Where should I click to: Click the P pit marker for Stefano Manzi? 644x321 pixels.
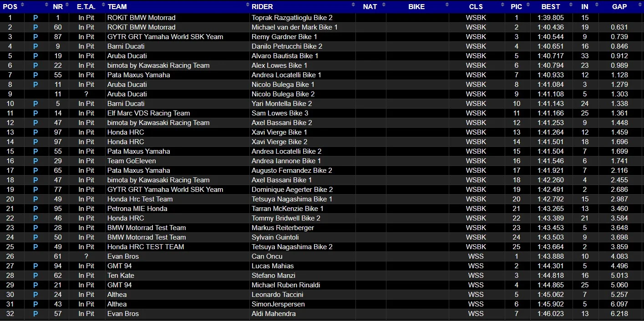coord(36,276)
